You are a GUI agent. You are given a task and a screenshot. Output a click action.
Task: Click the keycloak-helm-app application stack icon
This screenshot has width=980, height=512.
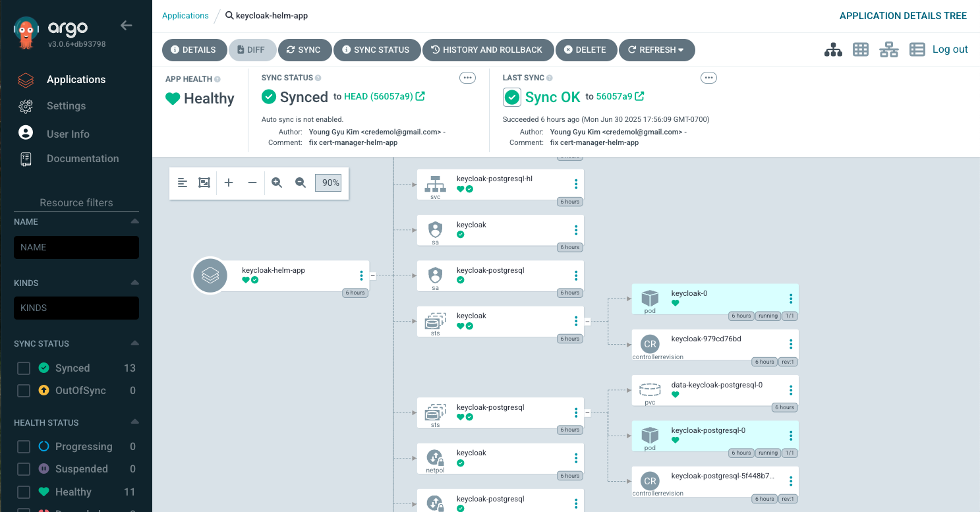[x=210, y=275]
